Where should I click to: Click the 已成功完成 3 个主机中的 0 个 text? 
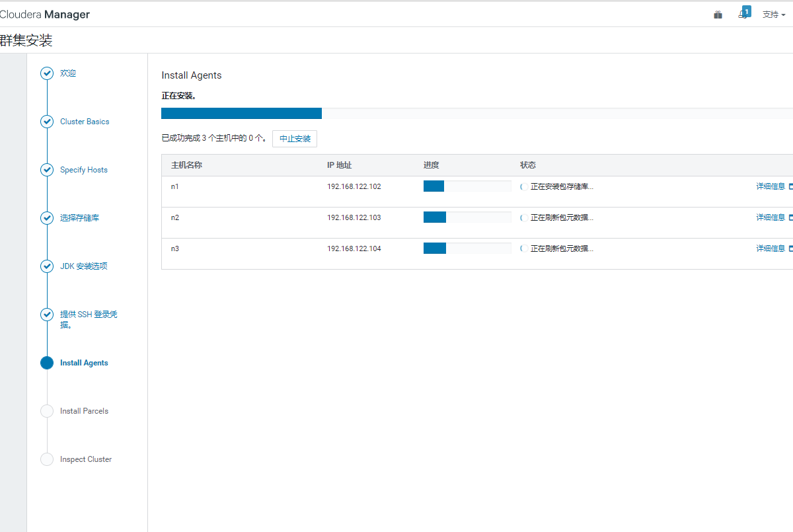coord(215,139)
